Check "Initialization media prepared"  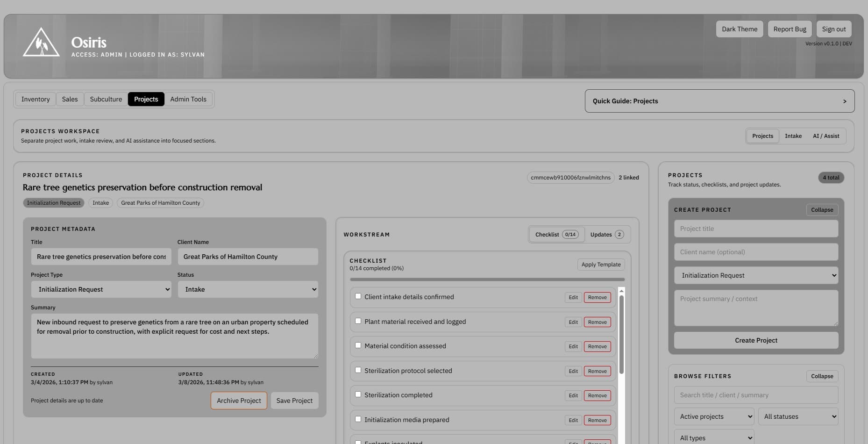point(358,419)
